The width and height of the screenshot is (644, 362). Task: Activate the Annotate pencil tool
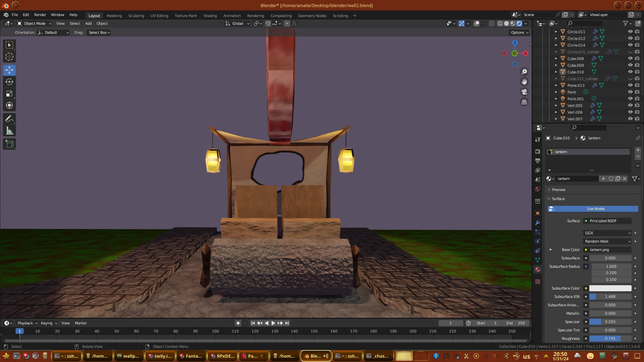(x=9, y=119)
